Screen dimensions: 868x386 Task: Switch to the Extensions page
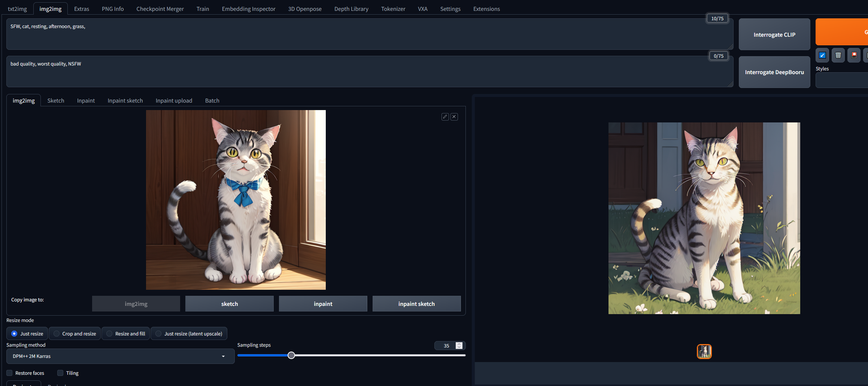tap(486, 8)
